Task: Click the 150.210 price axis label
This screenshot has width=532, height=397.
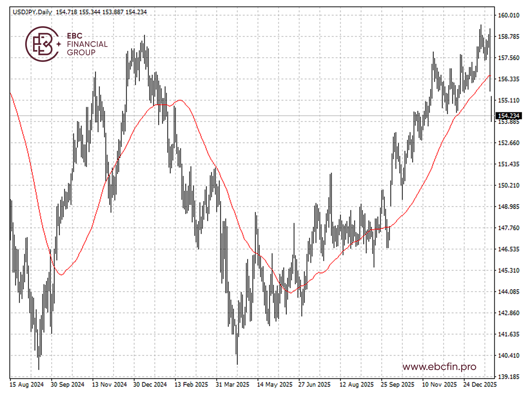Action: pos(508,185)
